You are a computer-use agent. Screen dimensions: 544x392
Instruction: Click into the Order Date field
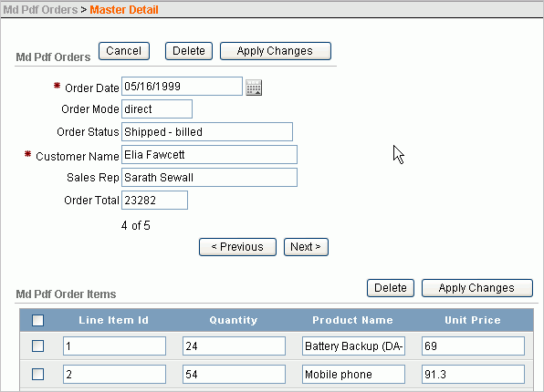click(182, 87)
